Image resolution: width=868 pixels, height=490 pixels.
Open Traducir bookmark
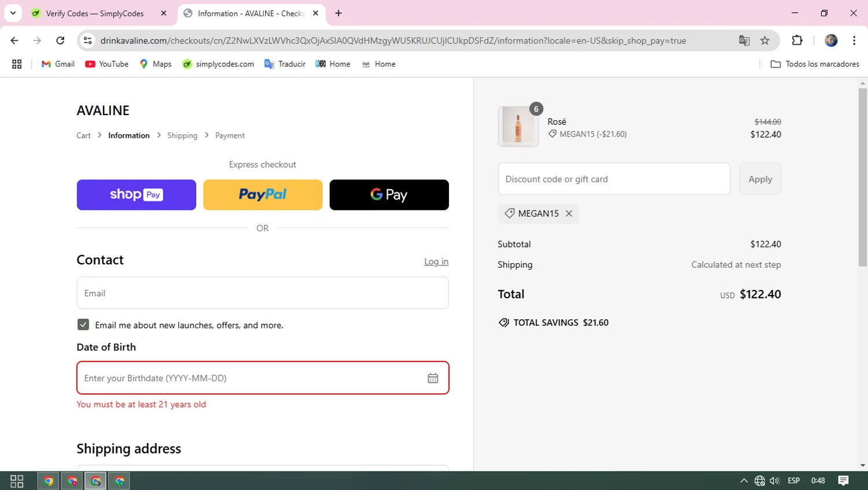tap(285, 64)
